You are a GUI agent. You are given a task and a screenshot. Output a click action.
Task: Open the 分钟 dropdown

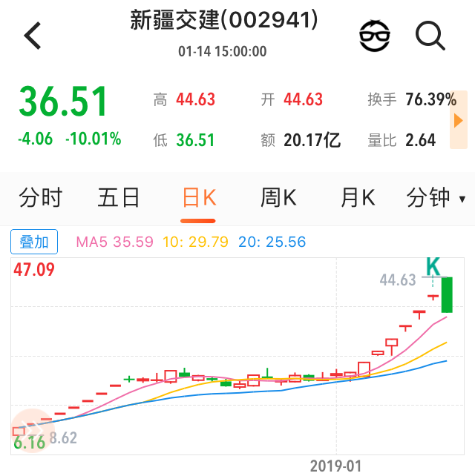point(436,198)
